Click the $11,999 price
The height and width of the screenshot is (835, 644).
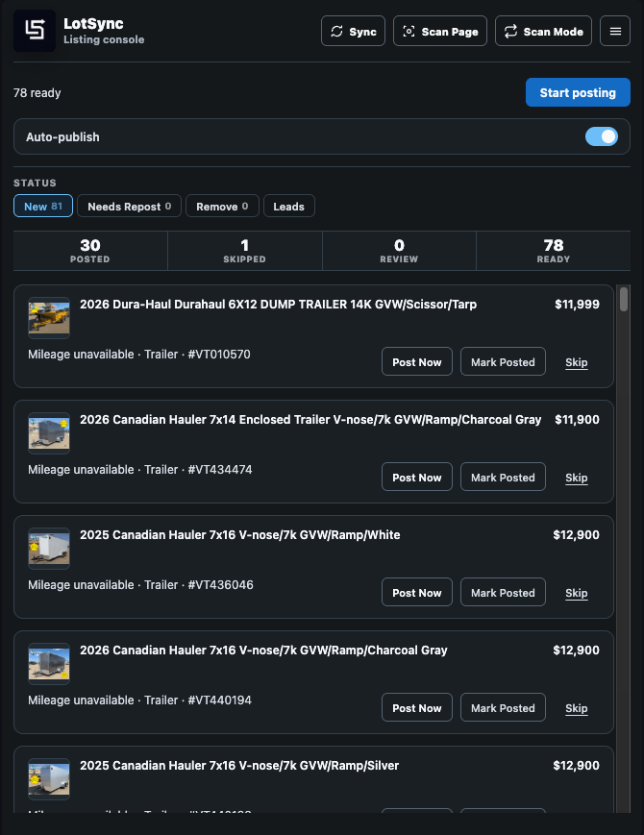pyautogui.click(x=577, y=304)
